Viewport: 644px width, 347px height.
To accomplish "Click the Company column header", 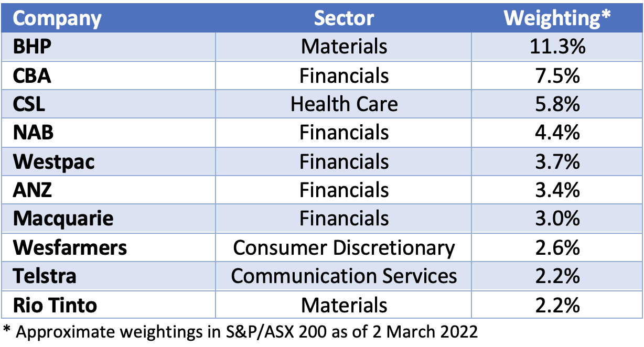I will (57, 18).
